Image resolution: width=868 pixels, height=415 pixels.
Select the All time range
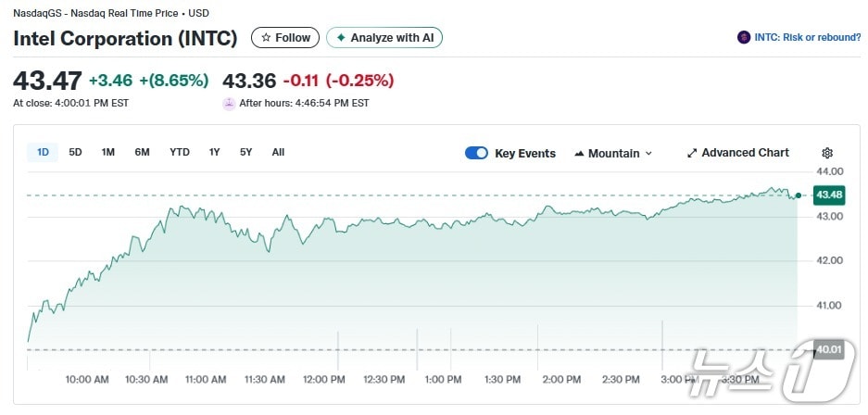[278, 152]
